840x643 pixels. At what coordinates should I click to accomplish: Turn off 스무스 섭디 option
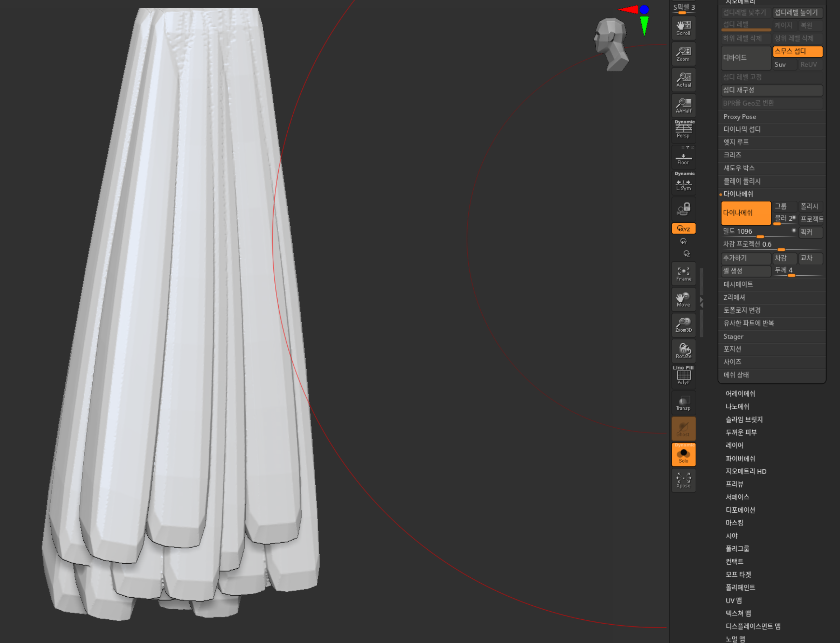[x=798, y=51]
